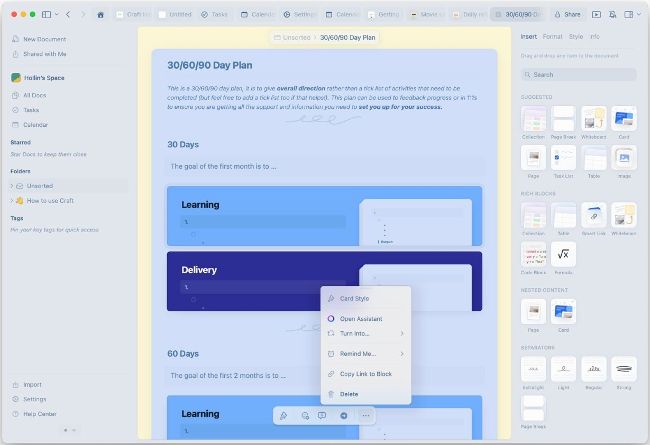Expand the Turn Into submenu
The width and height of the screenshot is (650, 445).
click(365, 333)
